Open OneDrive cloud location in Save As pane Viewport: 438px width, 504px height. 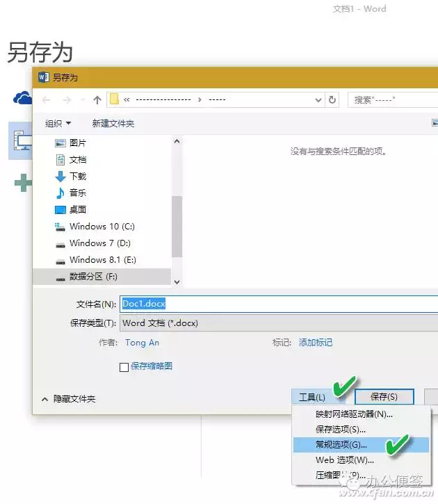click(22, 98)
